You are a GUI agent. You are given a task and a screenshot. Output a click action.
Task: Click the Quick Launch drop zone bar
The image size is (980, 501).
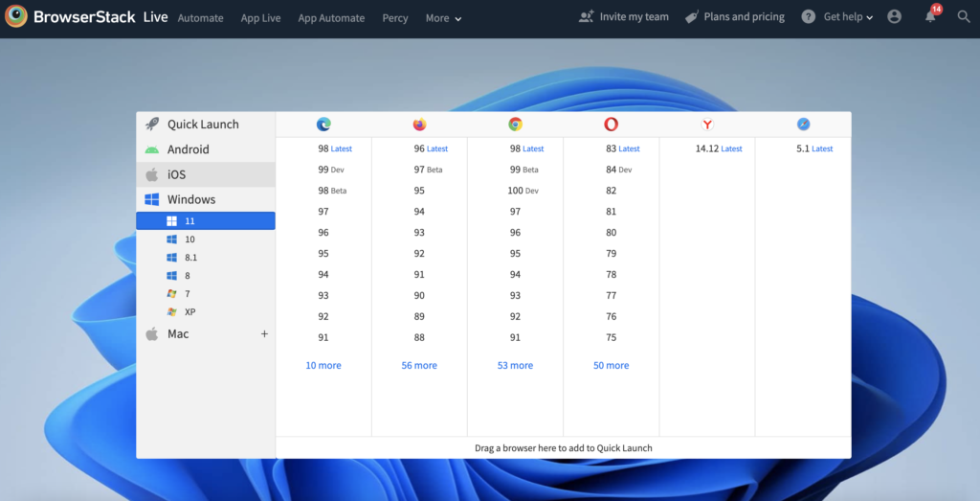[x=563, y=448]
